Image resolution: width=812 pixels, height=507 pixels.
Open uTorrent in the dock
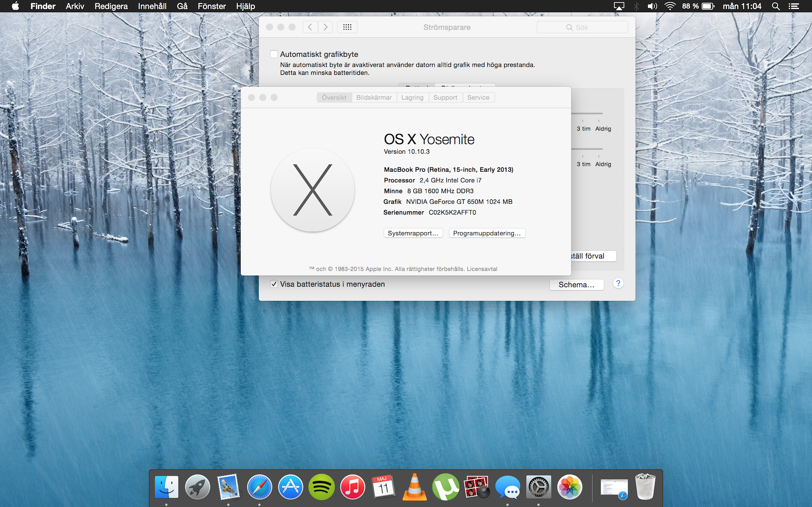(445, 487)
